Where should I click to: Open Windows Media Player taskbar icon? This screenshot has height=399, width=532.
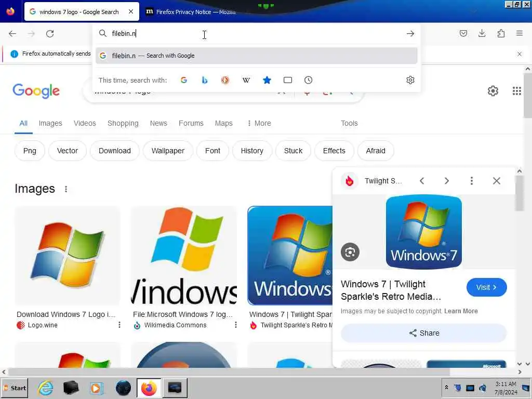click(x=97, y=388)
